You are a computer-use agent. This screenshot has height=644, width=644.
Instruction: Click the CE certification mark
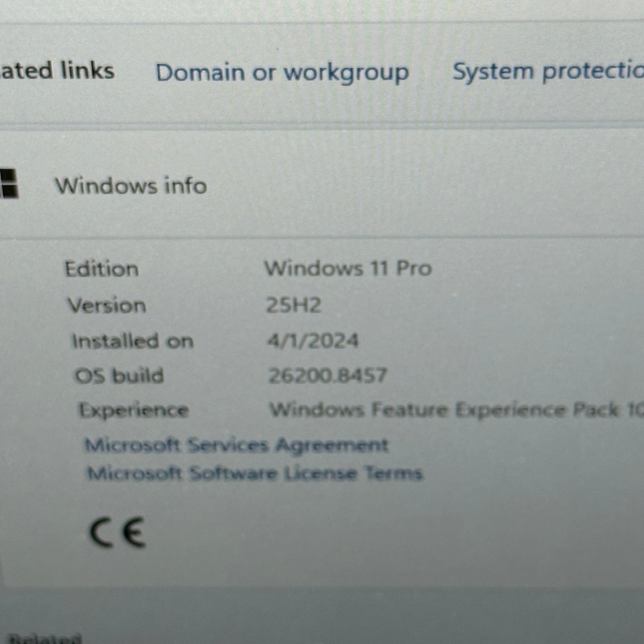point(118,533)
